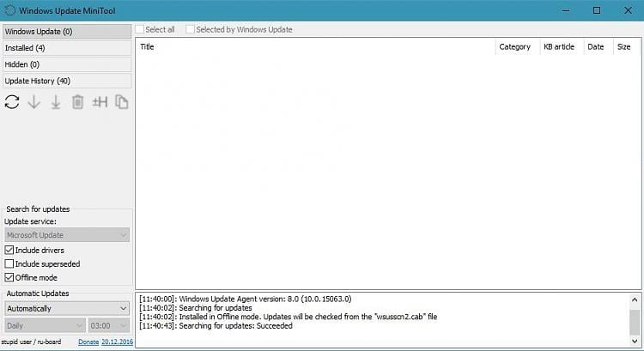Open the Microsoft Update service dropdown
This screenshot has height=351, width=644.
pos(67,235)
